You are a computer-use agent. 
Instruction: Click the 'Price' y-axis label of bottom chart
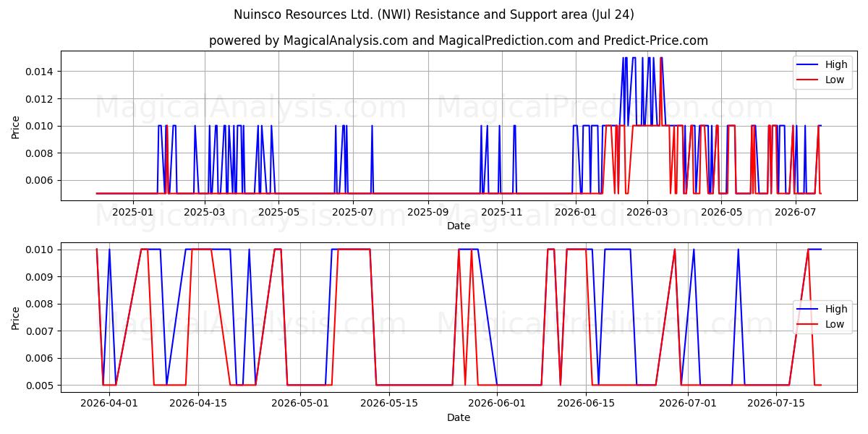pos(16,318)
